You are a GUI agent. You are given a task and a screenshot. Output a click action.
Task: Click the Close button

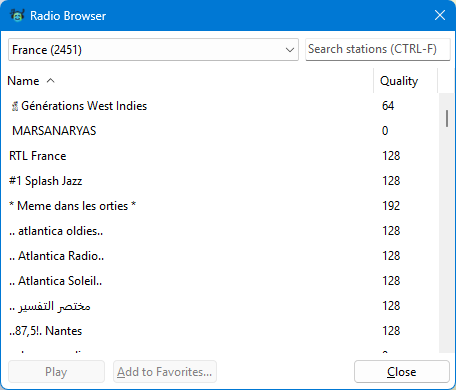[x=402, y=372]
